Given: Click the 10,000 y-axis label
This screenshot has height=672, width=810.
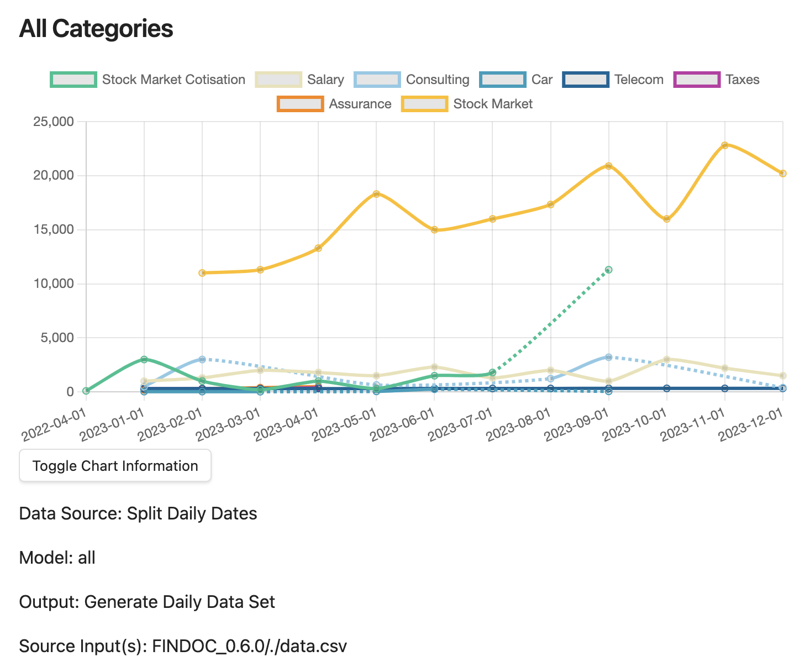Looking at the screenshot, I should (54, 283).
